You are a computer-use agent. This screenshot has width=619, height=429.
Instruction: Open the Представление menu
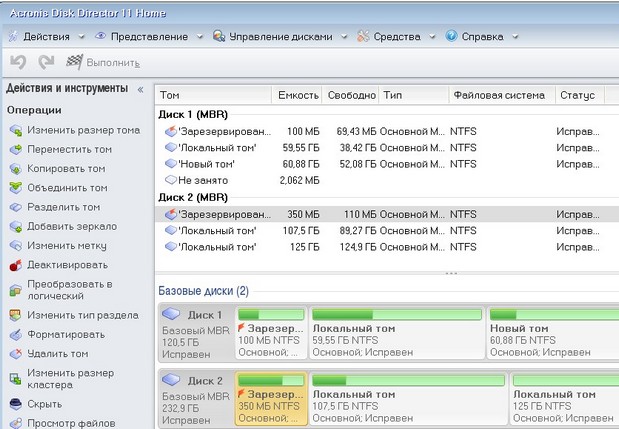149,37
